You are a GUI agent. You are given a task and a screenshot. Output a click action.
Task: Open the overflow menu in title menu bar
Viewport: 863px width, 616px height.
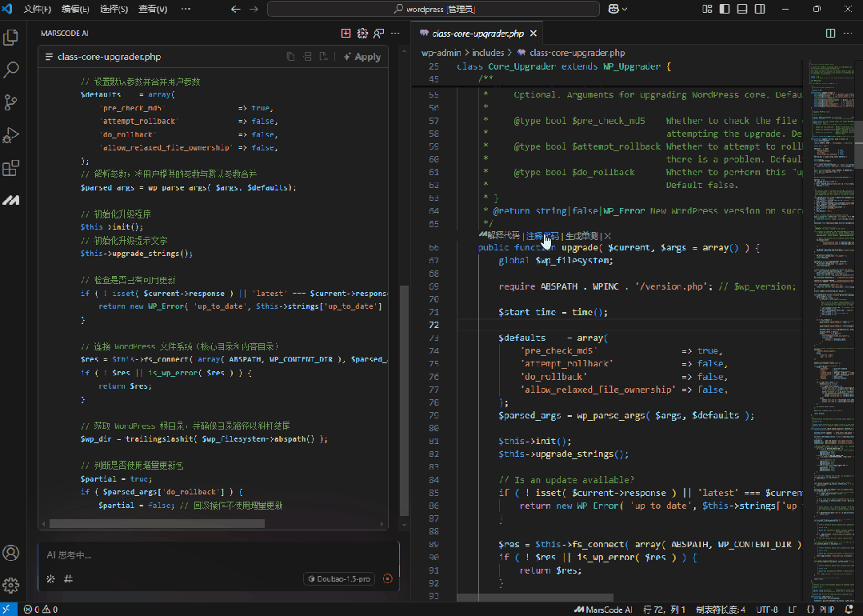[x=186, y=9]
